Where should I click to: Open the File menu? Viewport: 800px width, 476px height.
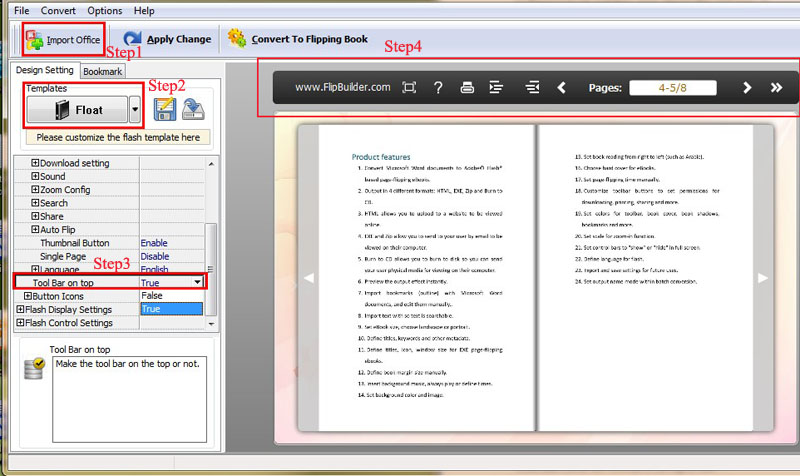pyautogui.click(x=21, y=10)
